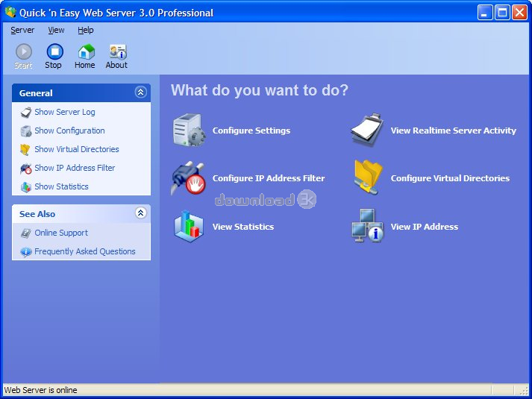Click the notepad icon for Realtime Activity
This screenshot has height=399, width=532.
(367, 131)
